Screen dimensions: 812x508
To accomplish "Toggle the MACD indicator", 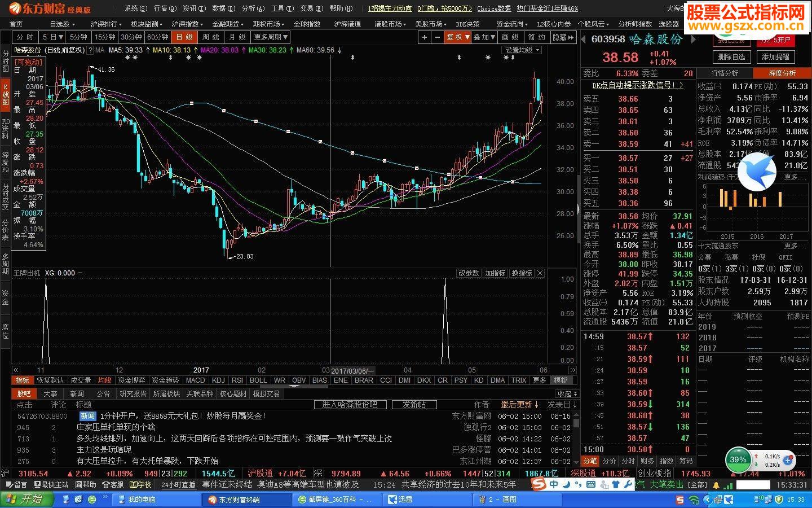I will 196,380.
